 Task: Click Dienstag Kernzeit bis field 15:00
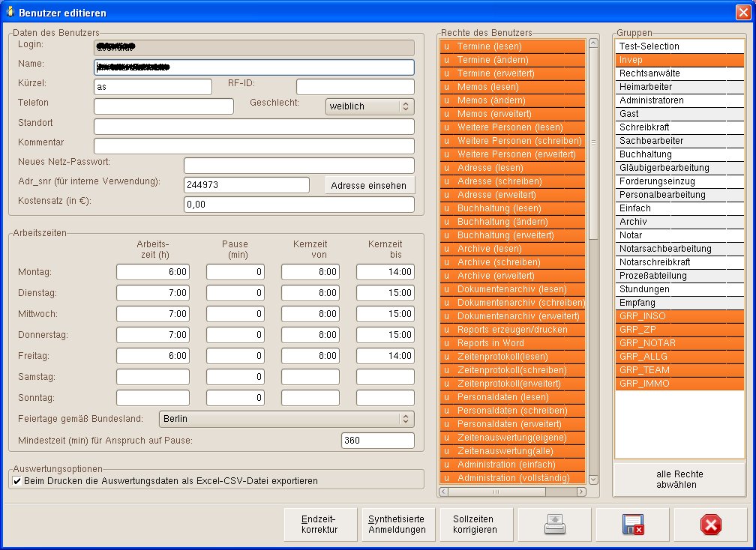(x=385, y=293)
